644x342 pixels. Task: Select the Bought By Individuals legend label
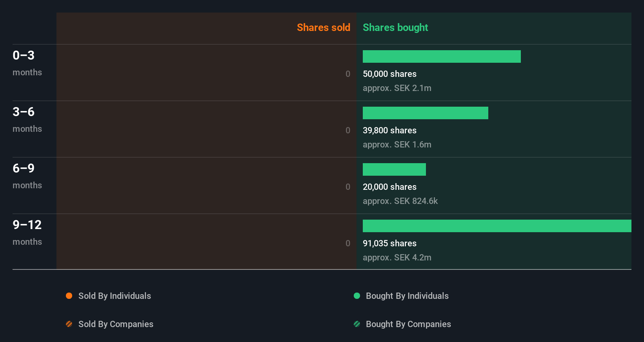pyautogui.click(x=407, y=296)
